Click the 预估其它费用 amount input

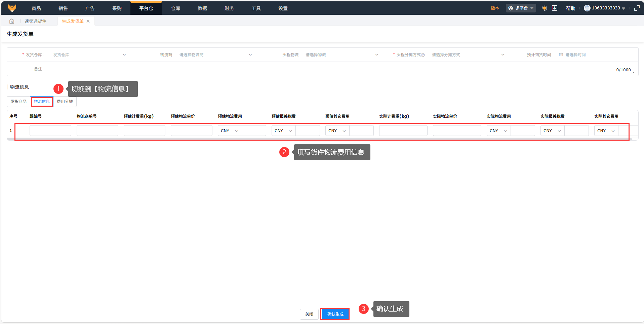(x=362, y=131)
